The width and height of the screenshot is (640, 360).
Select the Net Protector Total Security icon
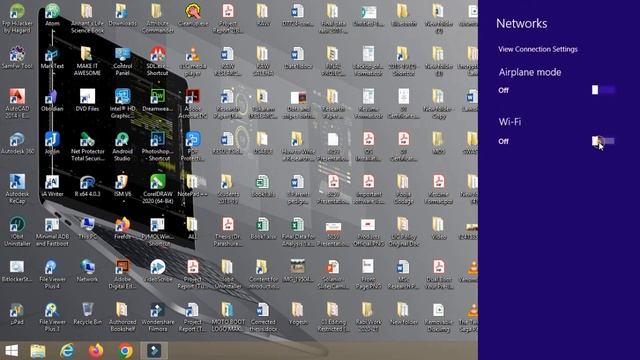point(87,146)
